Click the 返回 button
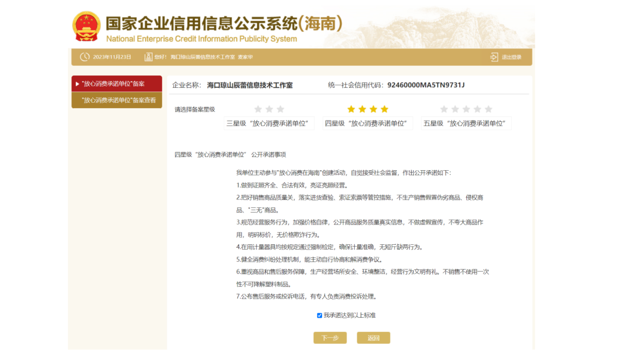 pyautogui.click(x=373, y=338)
